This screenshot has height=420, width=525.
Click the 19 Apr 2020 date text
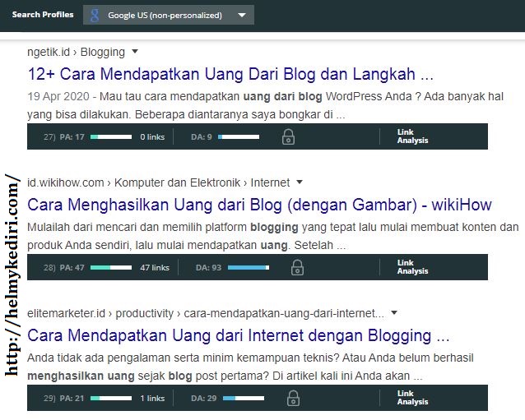point(58,97)
